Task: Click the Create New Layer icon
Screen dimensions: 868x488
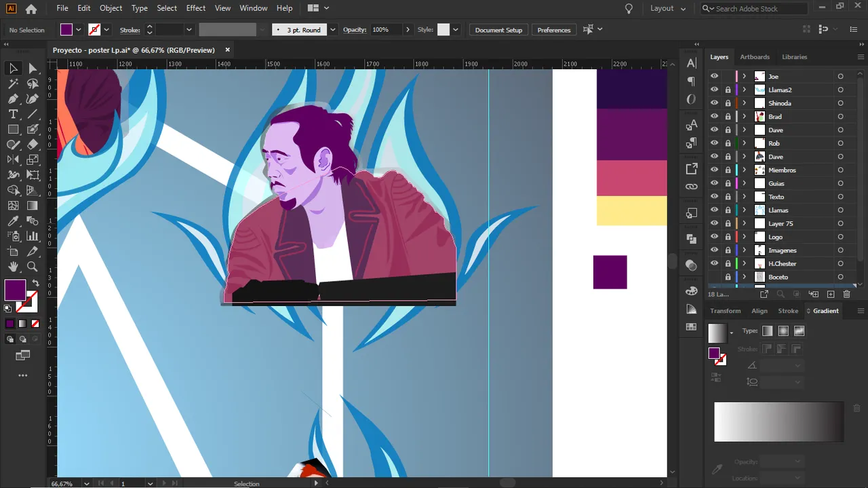Action: (x=831, y=294)
